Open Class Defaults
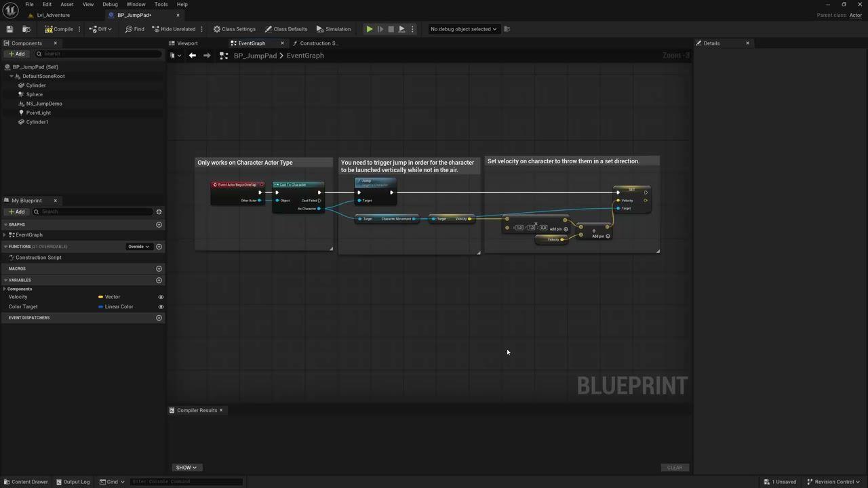The image size is (868, 488). [x=286, y=29]
